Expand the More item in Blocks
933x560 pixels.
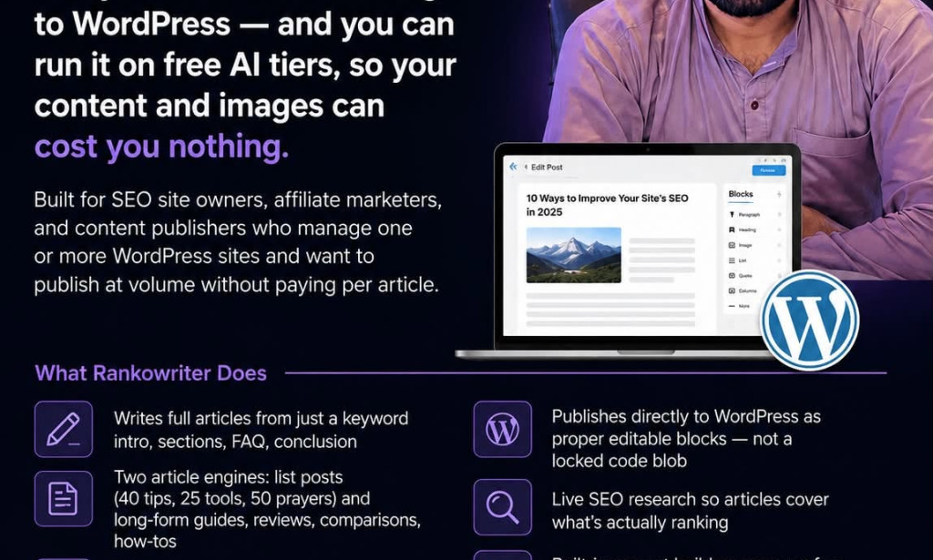[x=739, y=306]
